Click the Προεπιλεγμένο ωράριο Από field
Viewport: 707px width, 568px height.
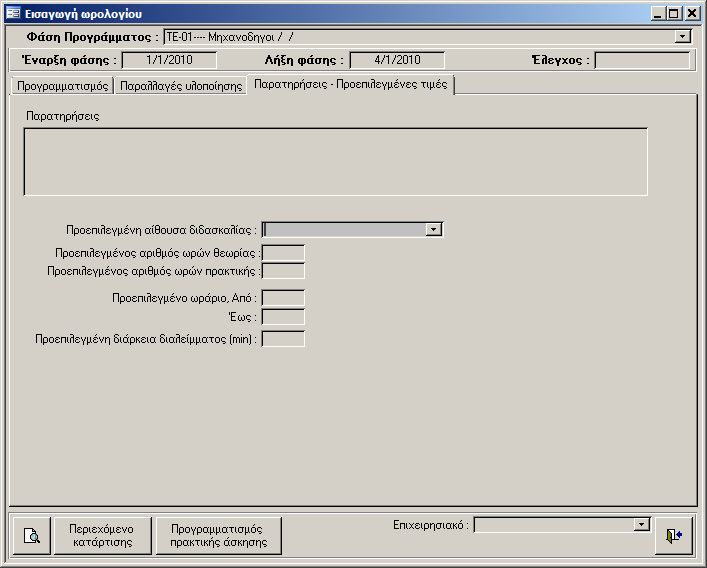click(x=283, y=297)
